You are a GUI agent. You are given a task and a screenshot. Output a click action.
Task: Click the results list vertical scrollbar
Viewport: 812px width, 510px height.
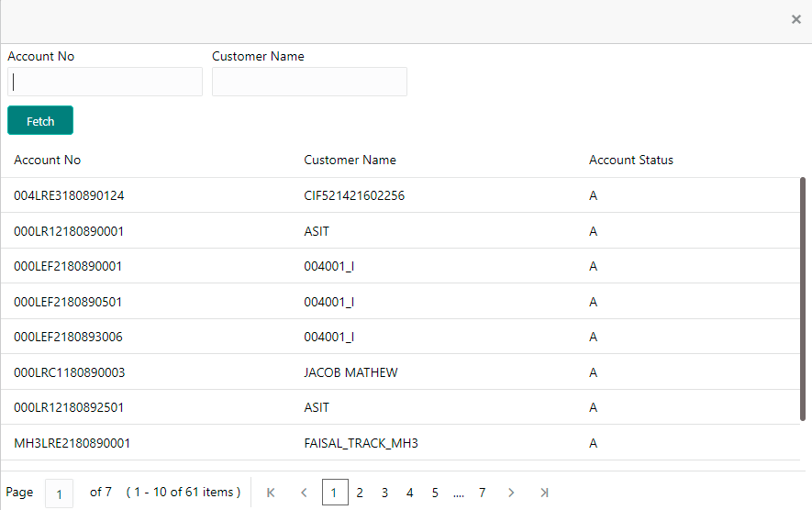pos(803,299)
